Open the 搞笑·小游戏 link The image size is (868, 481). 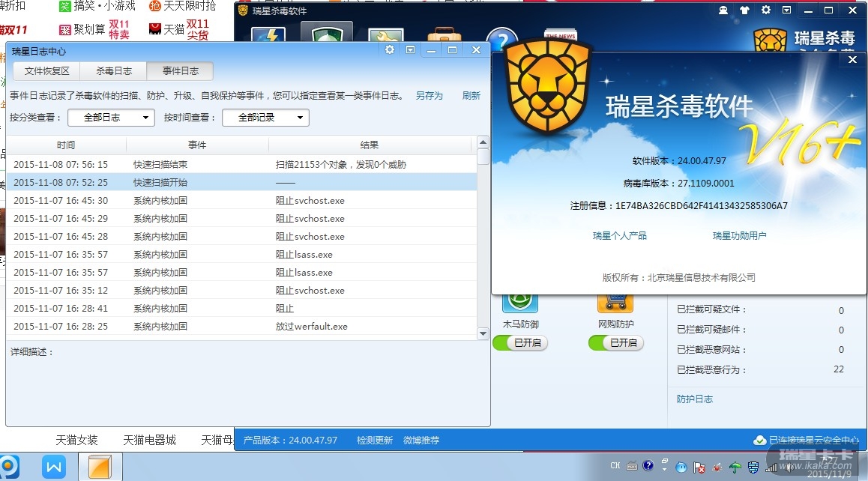[x=97, y=6]
